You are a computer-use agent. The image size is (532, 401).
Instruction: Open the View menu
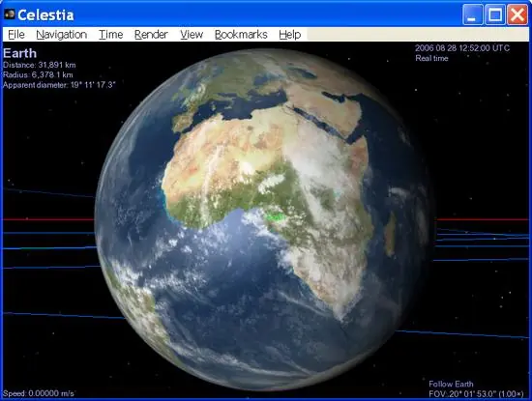point(192,35)
